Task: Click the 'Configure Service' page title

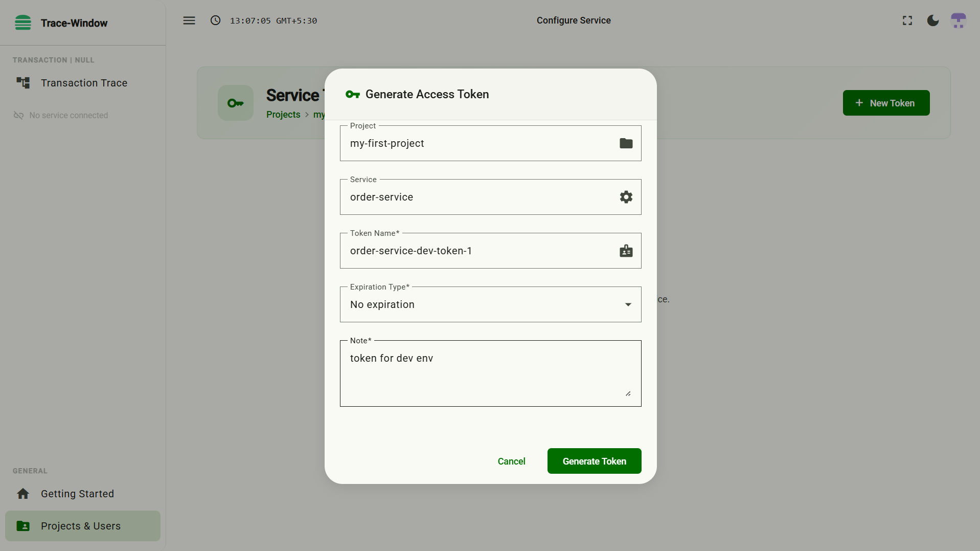Action: coord(574,20)
